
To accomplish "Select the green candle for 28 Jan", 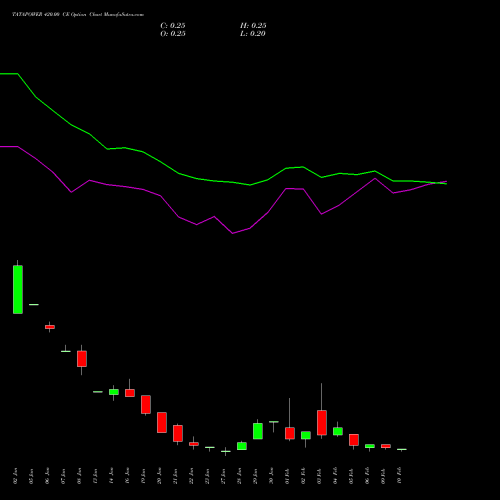I will click(x=242, y=446).
